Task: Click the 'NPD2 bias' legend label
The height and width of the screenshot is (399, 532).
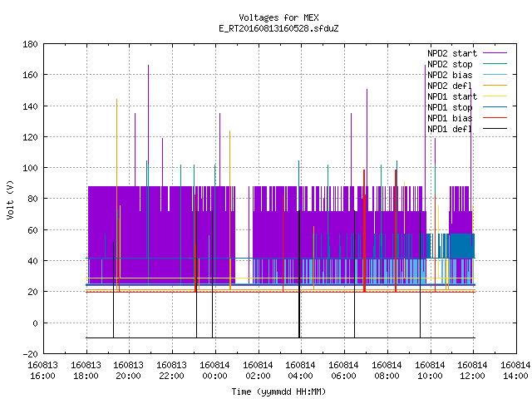Action: [450, 75]
